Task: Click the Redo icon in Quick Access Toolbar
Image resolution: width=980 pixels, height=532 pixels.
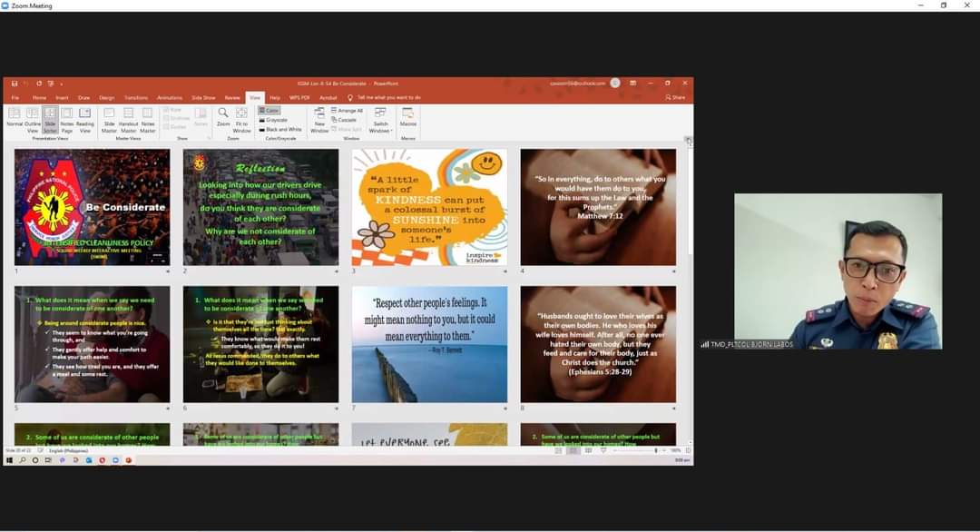Action: tap(39, 84)
